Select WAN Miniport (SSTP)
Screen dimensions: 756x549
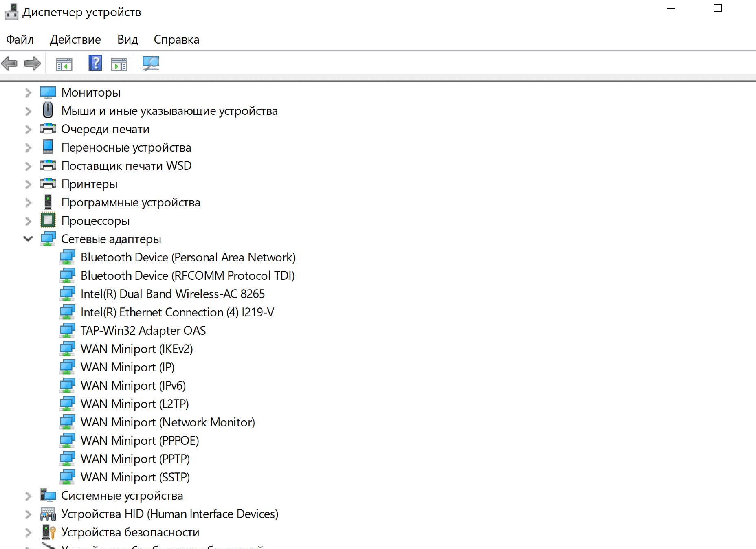tap(135, 477)
